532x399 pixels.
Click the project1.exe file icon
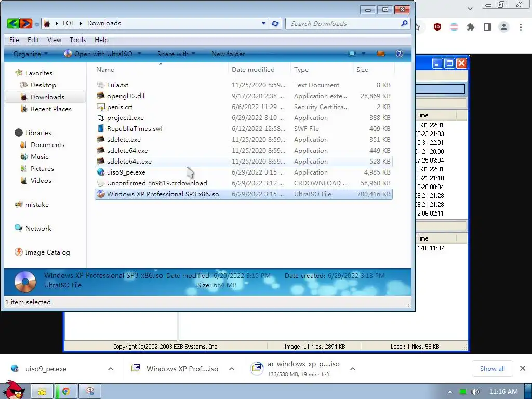point(100,118)
